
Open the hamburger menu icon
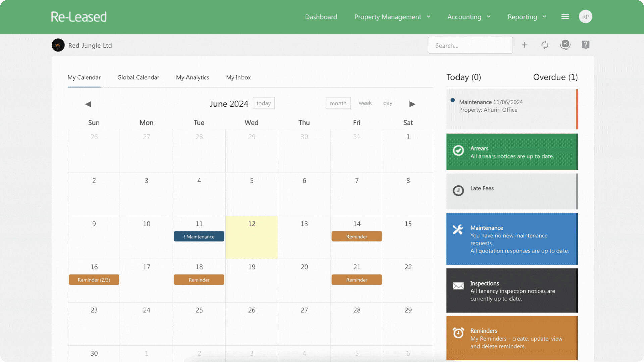pos(565,17)
